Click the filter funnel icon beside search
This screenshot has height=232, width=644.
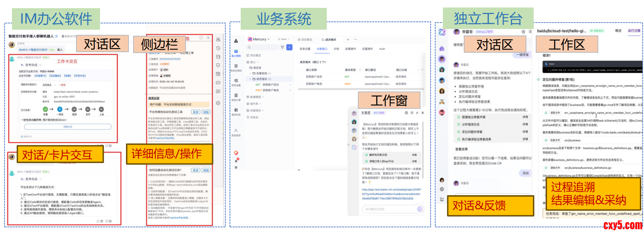point(282,47)
